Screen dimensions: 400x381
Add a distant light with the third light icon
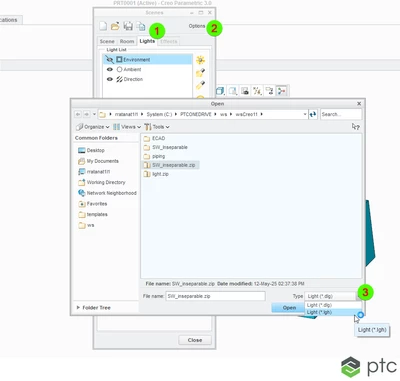(200, 85)
